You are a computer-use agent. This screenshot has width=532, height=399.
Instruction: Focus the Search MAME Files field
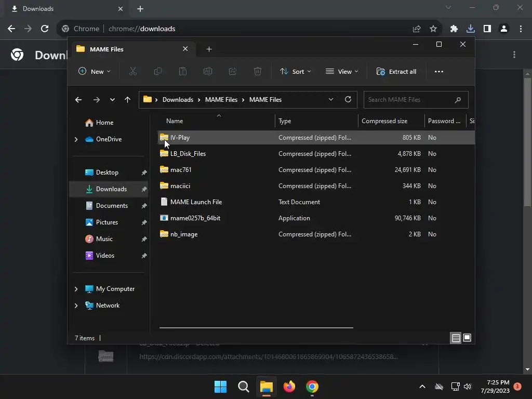tap(416, 100)
